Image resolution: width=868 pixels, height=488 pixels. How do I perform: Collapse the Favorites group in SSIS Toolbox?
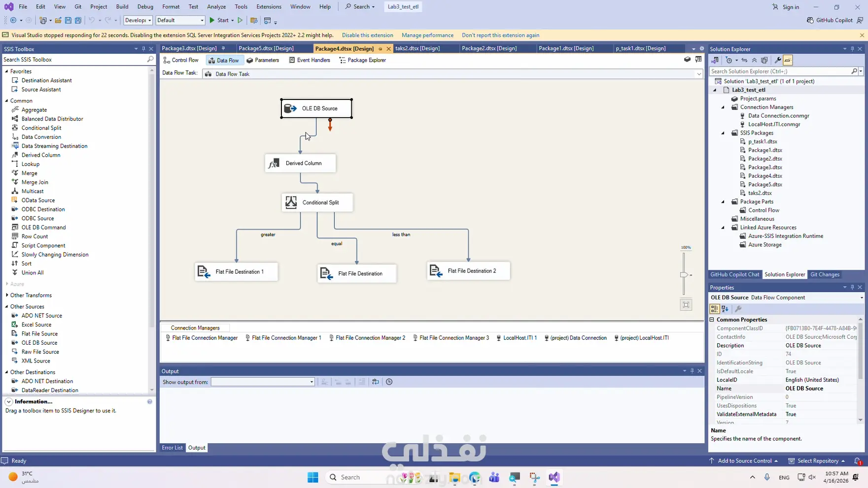tap(7, 71)
